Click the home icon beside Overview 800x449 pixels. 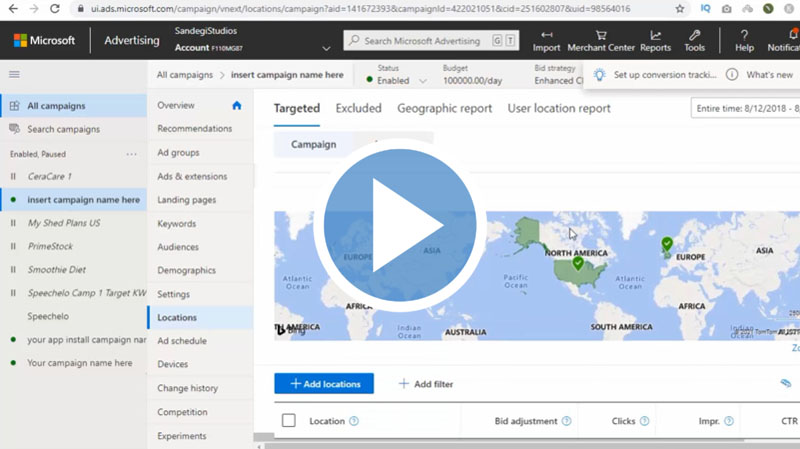pos(236,105)
